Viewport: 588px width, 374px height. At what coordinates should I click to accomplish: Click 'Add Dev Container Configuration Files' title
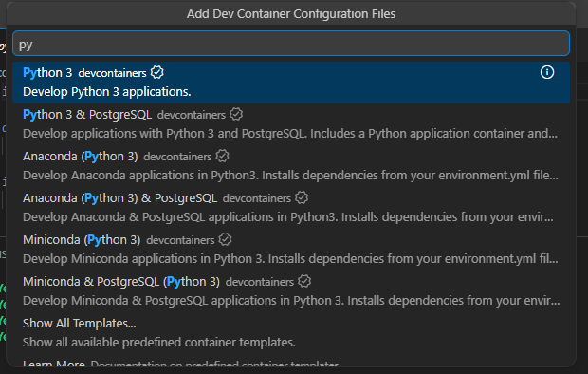291,14
